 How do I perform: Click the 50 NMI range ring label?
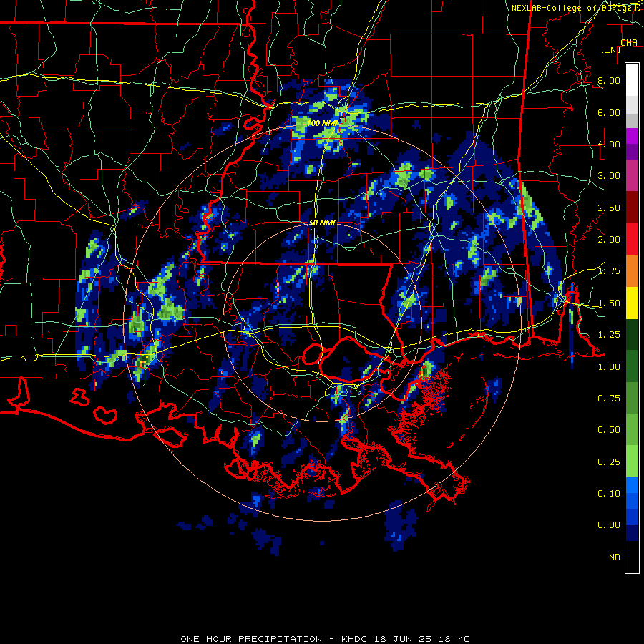pos(323,223)
